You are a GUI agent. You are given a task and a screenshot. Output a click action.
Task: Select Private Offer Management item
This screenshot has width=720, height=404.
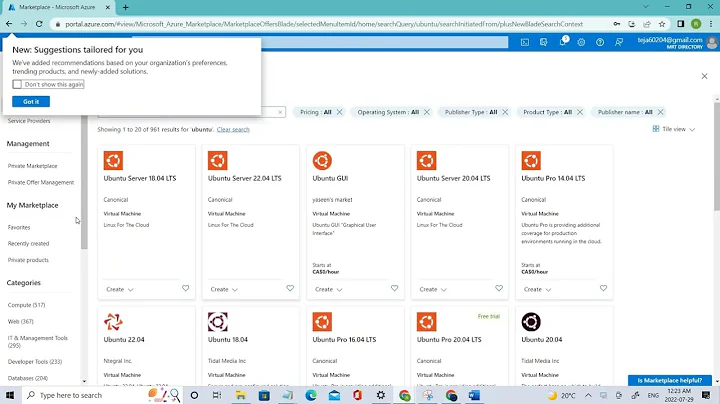tap(41, 183)
